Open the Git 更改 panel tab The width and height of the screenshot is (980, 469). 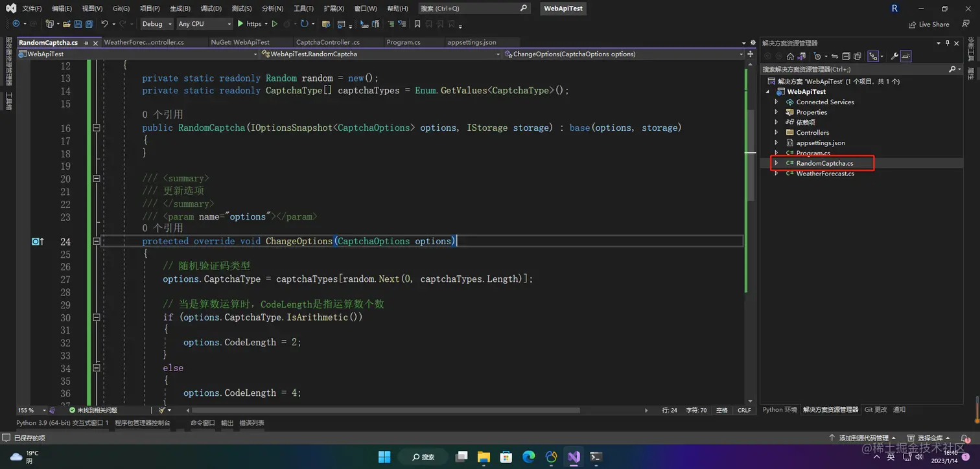pyautogui.click(x=876, y=409)
